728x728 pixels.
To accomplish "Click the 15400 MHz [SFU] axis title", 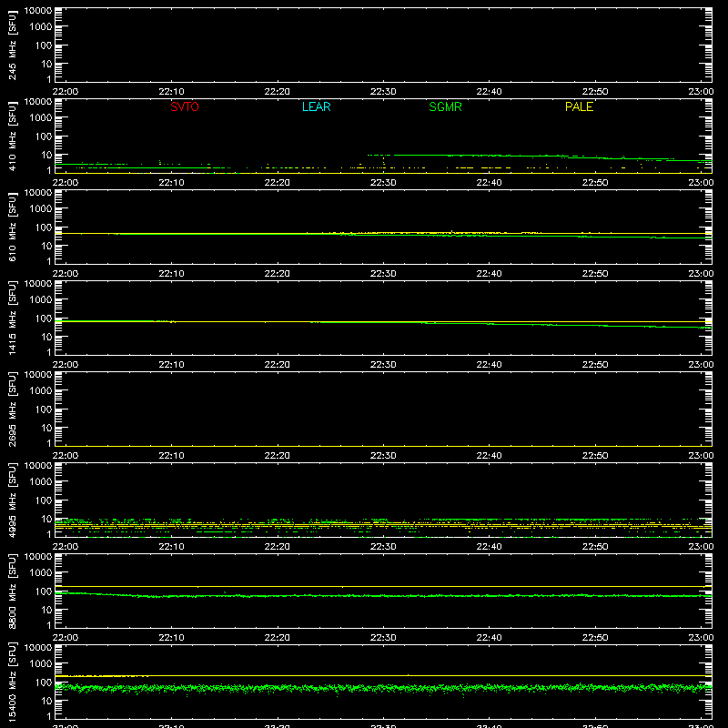I will [x=12, y=682].
